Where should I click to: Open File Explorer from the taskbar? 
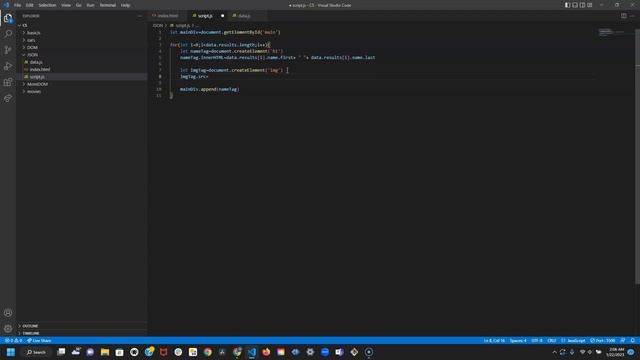click(x=105, y=352)
